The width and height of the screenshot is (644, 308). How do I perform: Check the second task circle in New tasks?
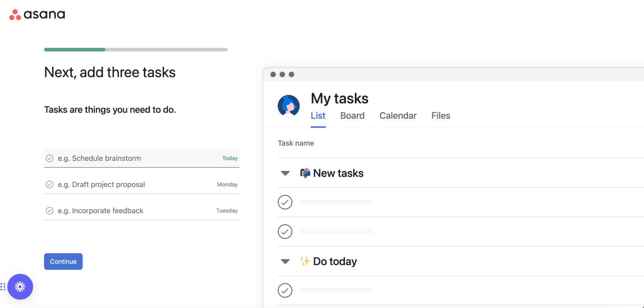(285, 231)
